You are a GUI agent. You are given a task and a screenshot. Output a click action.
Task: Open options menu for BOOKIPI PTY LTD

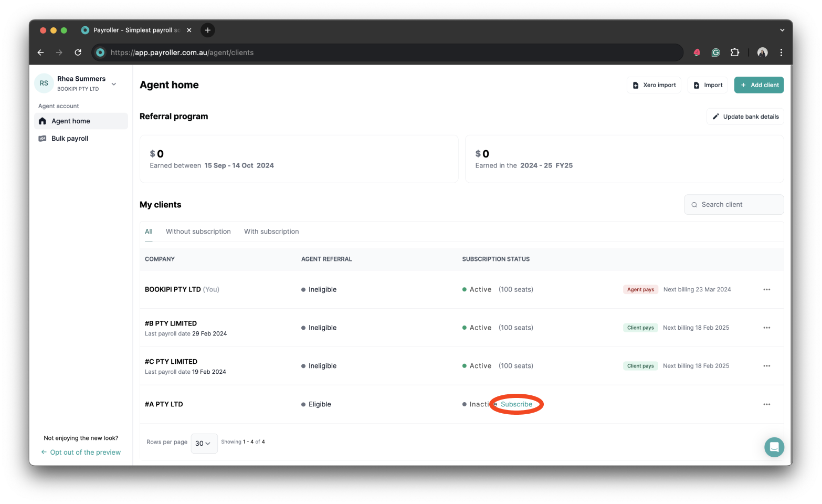click(767, 290)
